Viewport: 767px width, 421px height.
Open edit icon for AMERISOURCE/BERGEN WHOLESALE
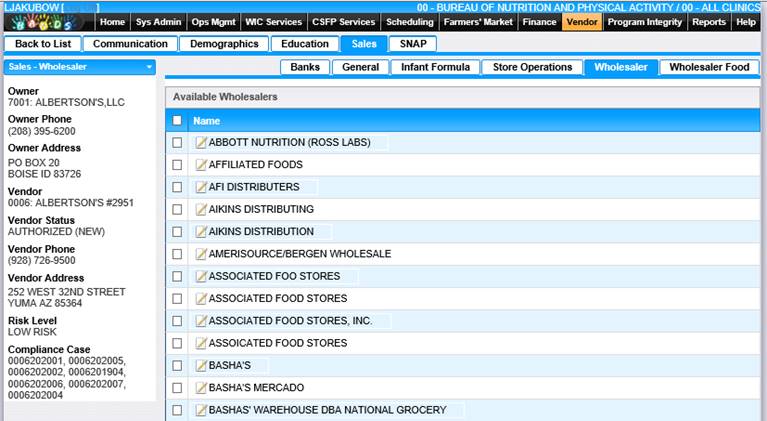[x=201, y=254]
